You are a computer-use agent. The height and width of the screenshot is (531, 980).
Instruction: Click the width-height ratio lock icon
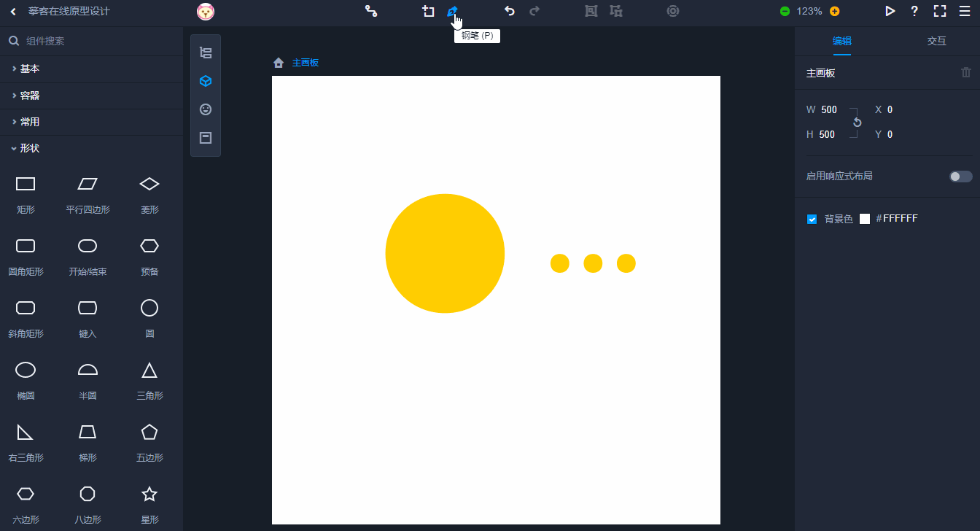(x=857, y=123)
